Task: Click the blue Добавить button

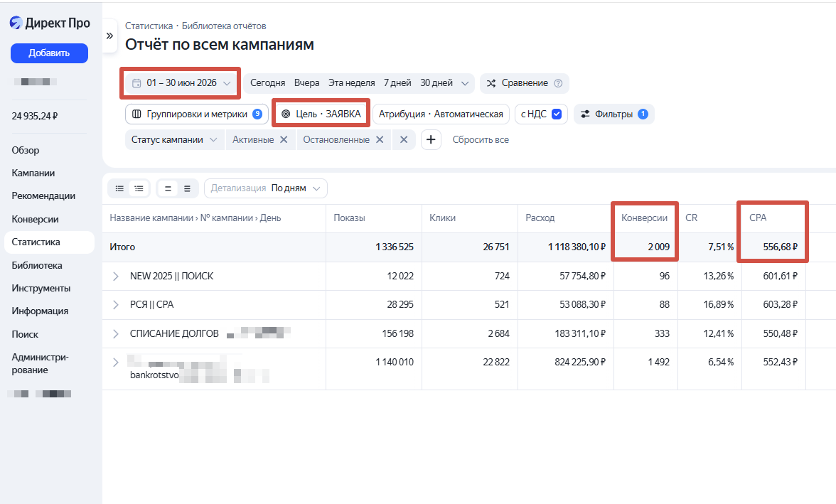Action: [49, 53]
